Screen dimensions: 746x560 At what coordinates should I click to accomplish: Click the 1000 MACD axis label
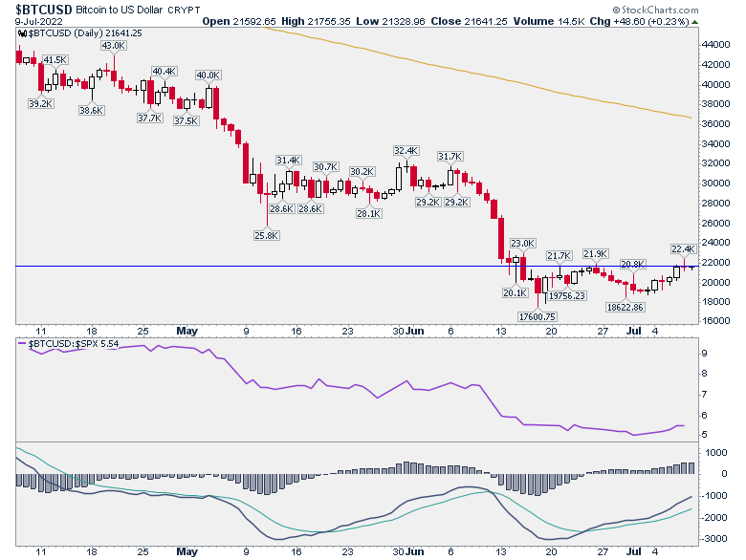coord(716,453)
